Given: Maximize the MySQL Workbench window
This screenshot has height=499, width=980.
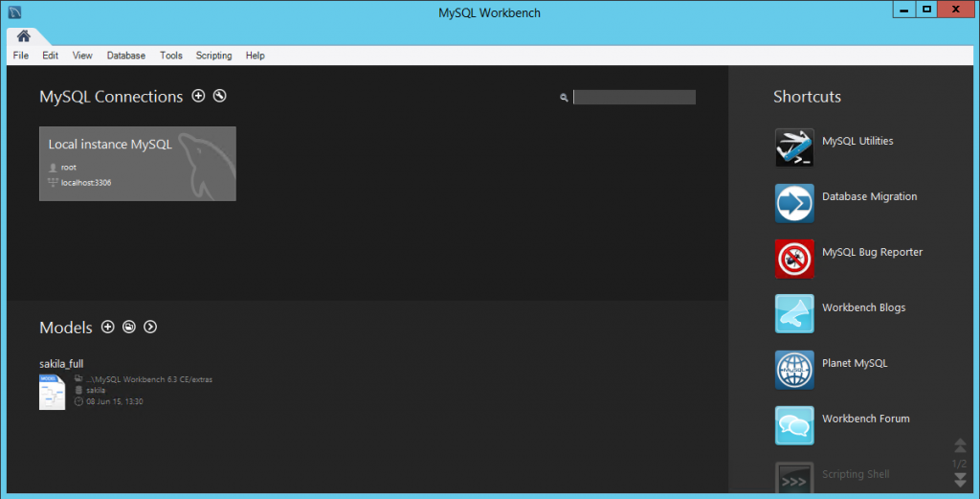Looking at the screenshot, I should coord(926,10).
